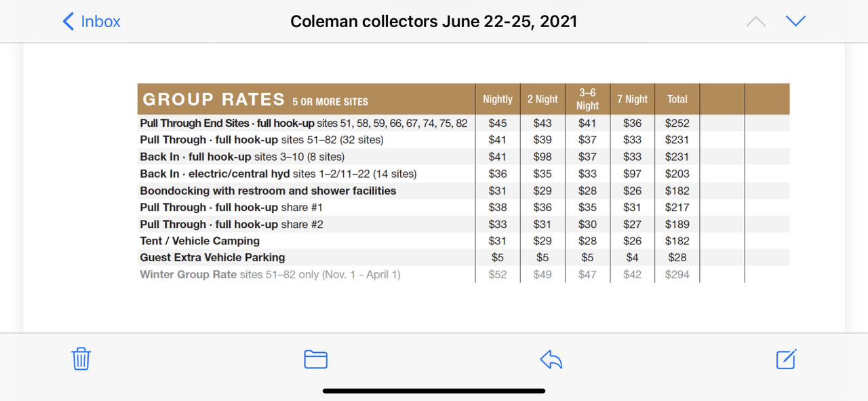Tap the 7 Night column header
The height and width of the screenshot is (401, 868).
[632, 99]
